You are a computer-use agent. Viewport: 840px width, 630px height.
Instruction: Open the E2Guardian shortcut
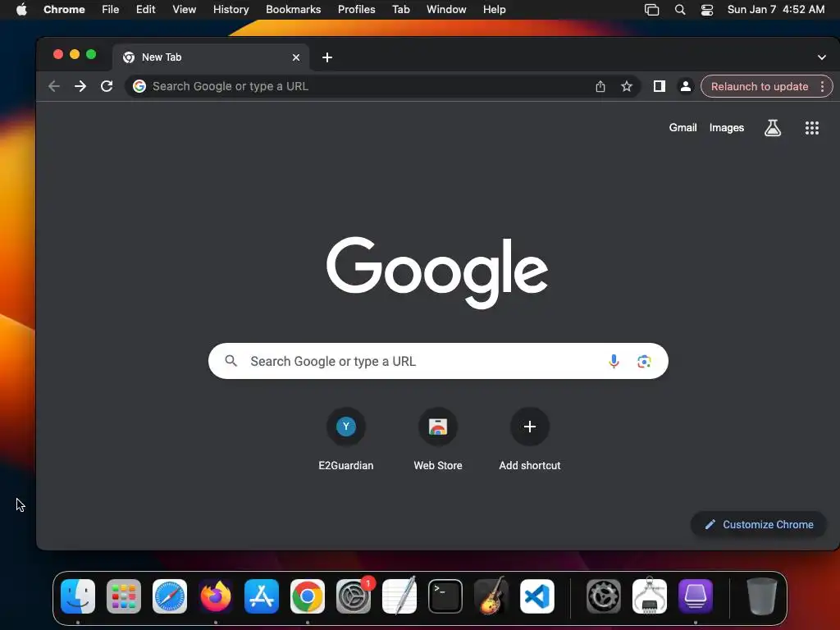(346, 440)
